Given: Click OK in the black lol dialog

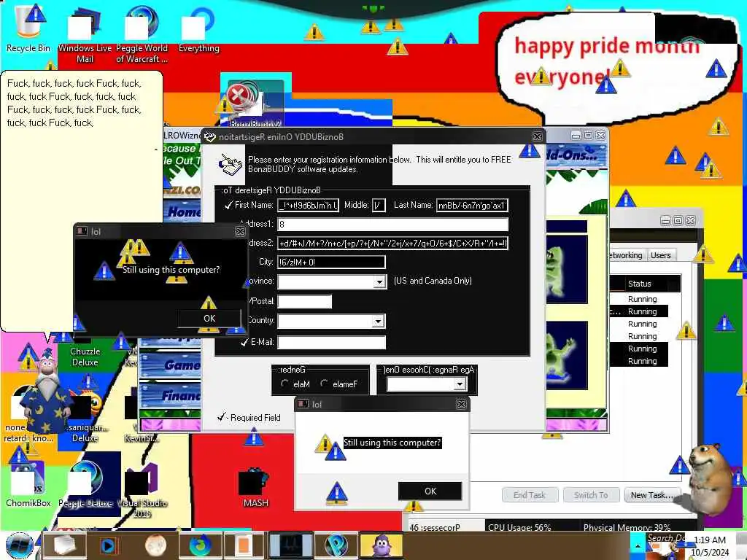Looking at the screenshot, I should pos(209,318).
